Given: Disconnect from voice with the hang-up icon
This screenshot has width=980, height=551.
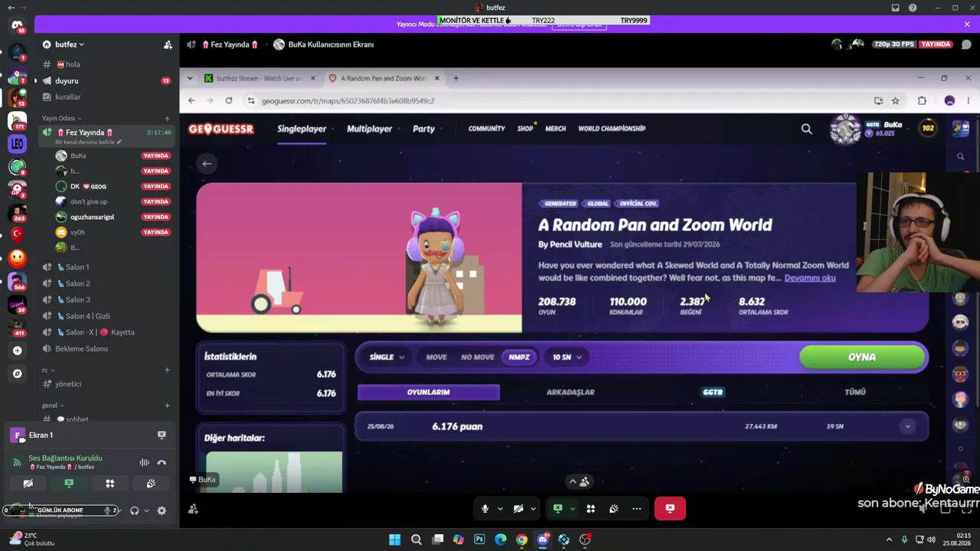Looking at the screenshot, I should pos(162,462).
